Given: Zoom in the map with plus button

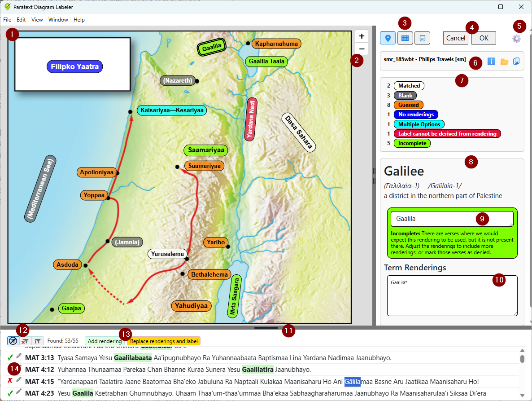Looking at the screenshot, I should coord(361,36).
